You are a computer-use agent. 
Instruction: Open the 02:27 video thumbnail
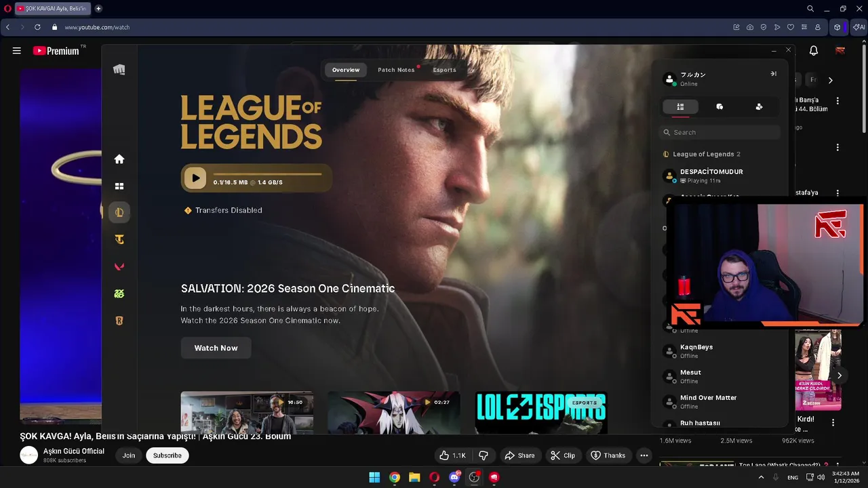[393, 412]
